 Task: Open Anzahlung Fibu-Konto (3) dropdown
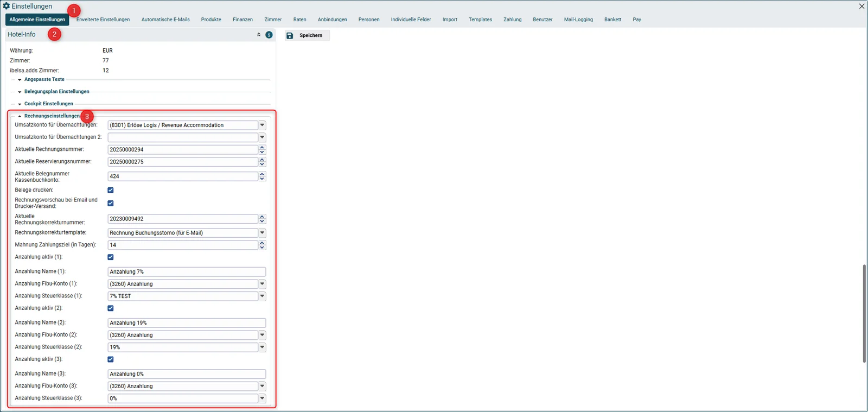(x=262, y=386)
